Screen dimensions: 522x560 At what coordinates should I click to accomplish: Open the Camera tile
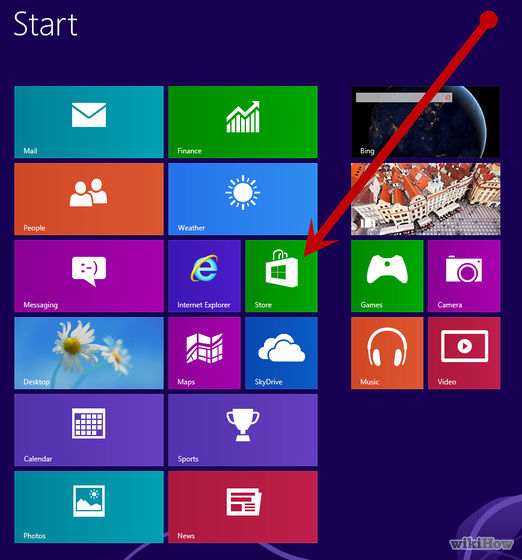pos(464,276)
